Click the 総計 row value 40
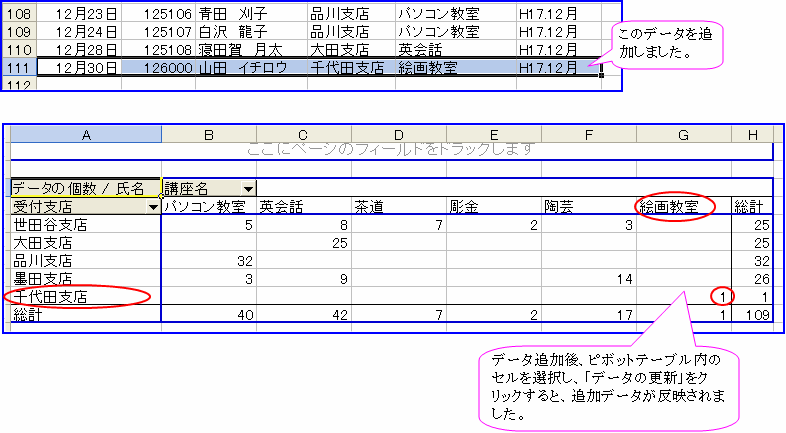The height and width of the screenshot is (433, 786). [x=209, y=315]
